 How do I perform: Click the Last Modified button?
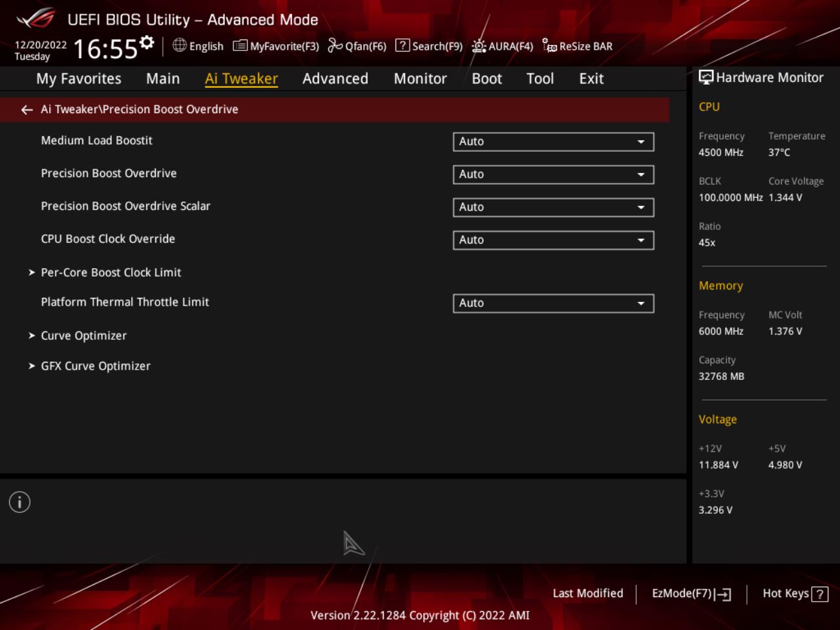coord(588,593)
